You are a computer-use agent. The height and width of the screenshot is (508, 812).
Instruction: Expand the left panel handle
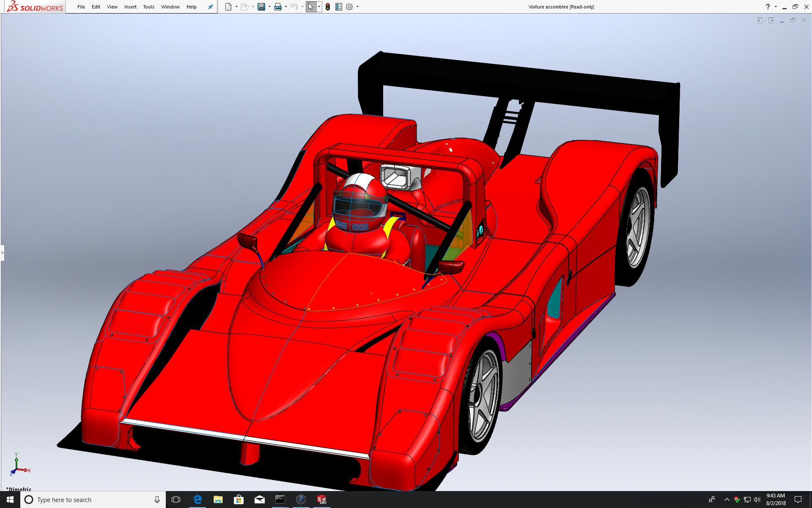[x=2, y=253]
